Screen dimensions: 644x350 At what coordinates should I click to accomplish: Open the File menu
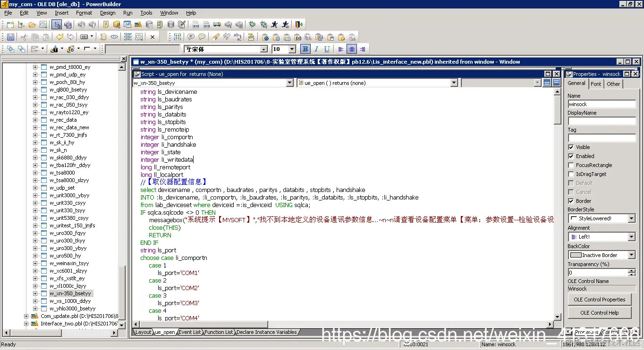coord(8,13)
